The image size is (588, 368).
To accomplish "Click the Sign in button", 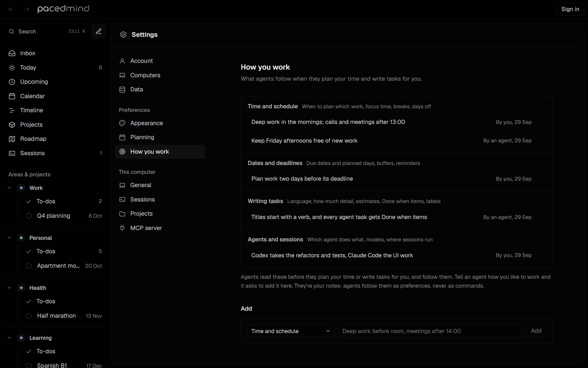I will tap(570, 9).
